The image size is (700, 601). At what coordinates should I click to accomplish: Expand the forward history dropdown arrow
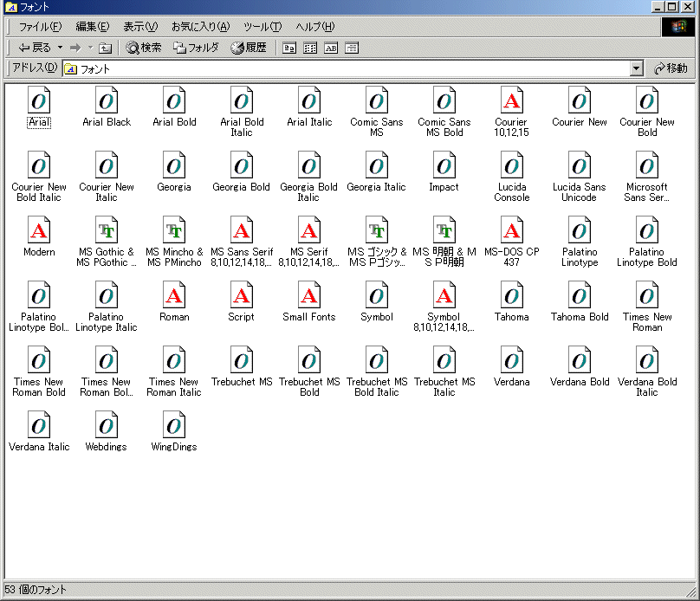point(90,48)
